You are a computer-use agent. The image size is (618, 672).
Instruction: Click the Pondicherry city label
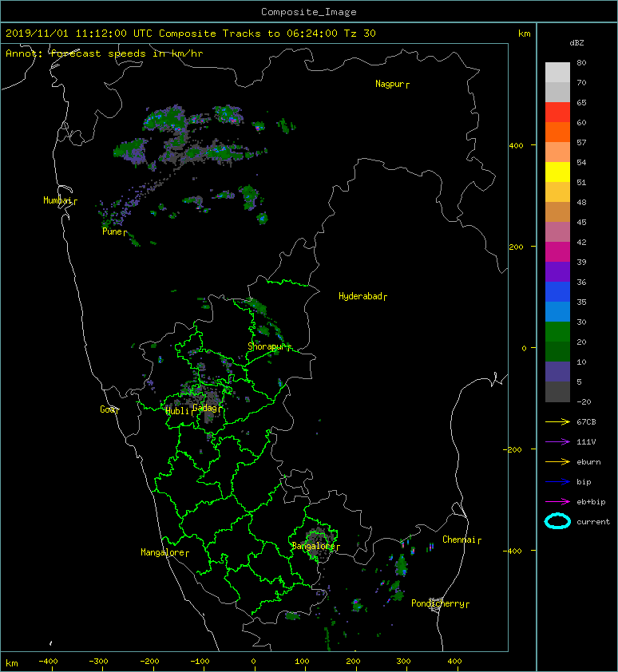coord(440,604)
